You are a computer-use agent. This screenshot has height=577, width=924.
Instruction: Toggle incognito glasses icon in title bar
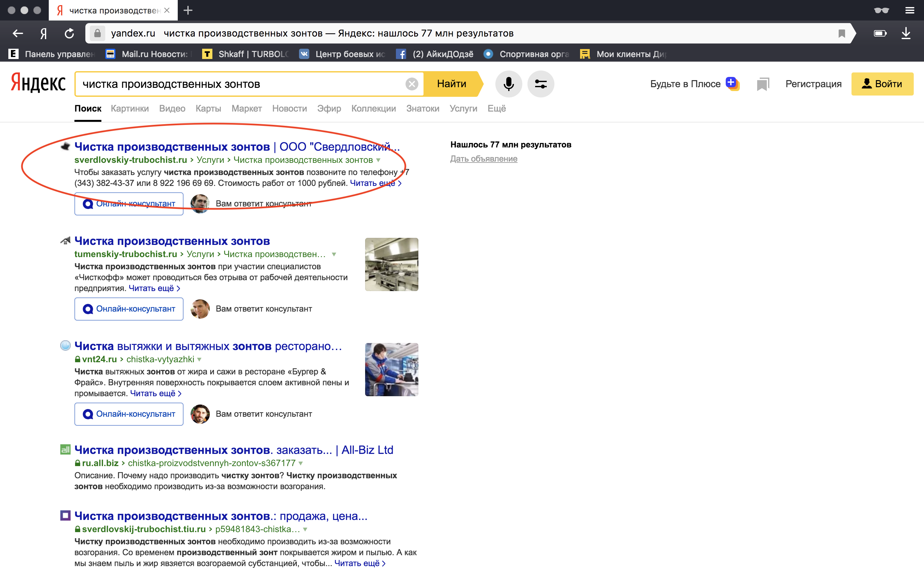pyautogui.click(x=881, y=10)
